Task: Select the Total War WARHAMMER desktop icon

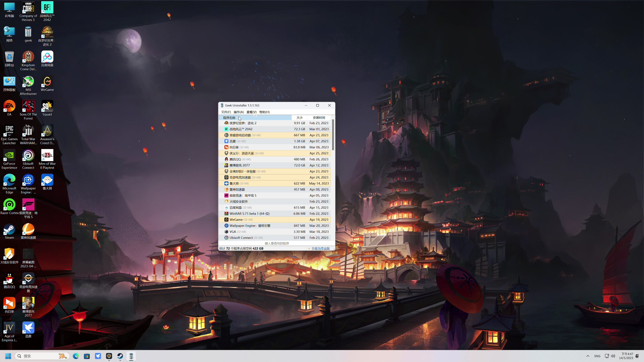Action: pyautogui.click(x=28, y=135)
